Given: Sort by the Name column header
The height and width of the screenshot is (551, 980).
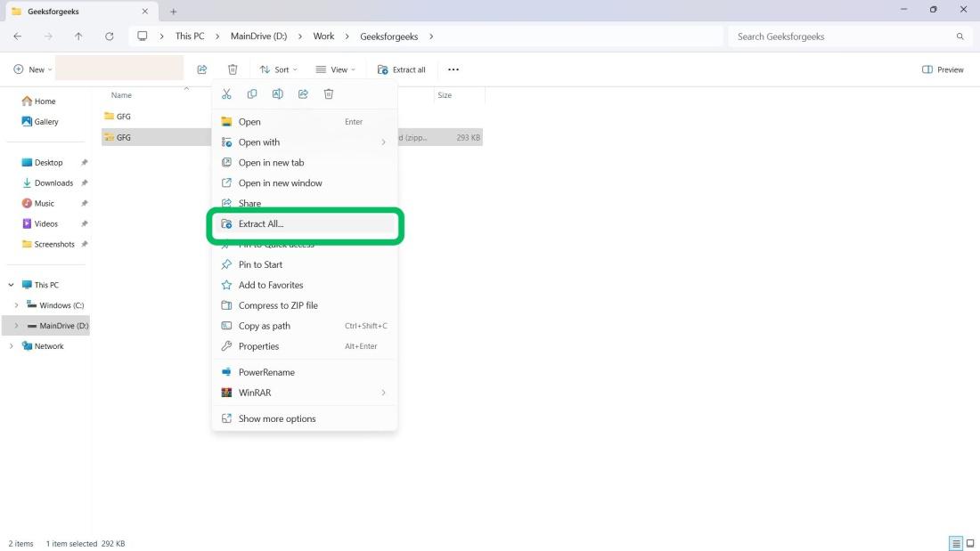Looking at the screenshot, I should click(x=121, y=95).
